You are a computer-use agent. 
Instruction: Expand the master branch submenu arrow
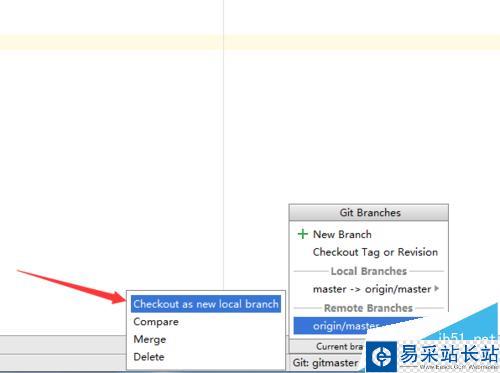(437, 289)
